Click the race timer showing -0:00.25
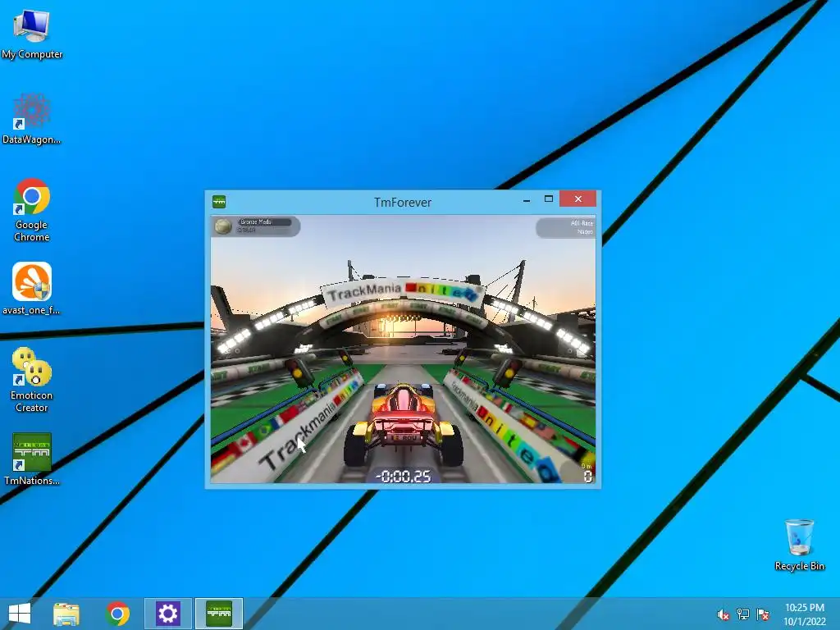The height and width of the screenshot is (630, 840). [x=404, y=476]
